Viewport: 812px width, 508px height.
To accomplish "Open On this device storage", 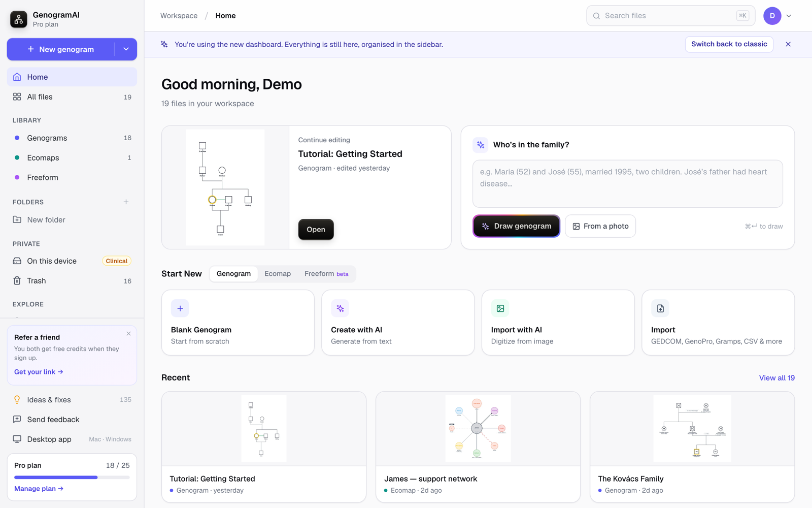I will tap(72, 261).
